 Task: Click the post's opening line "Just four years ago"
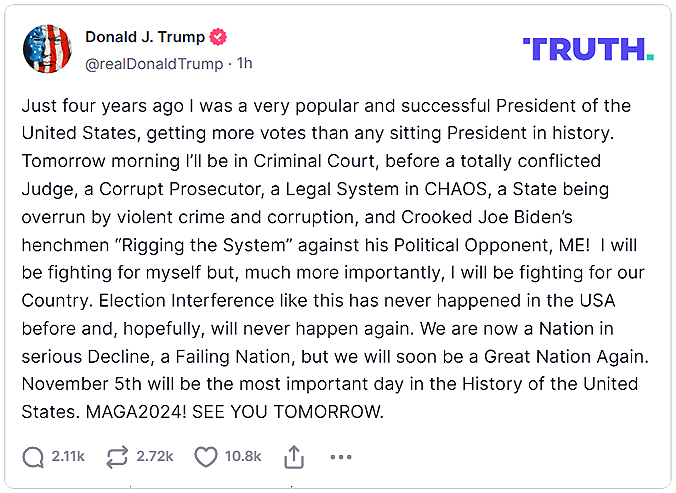[90, 105]
